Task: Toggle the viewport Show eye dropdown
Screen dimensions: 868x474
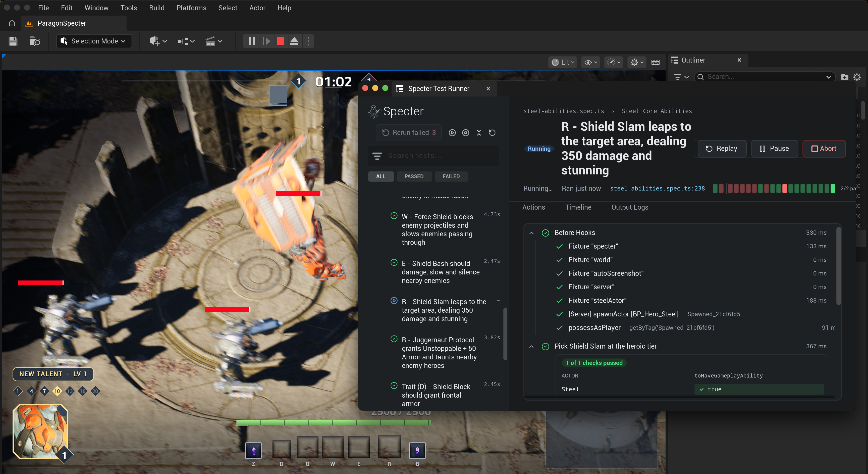Action: pos(591,62)
